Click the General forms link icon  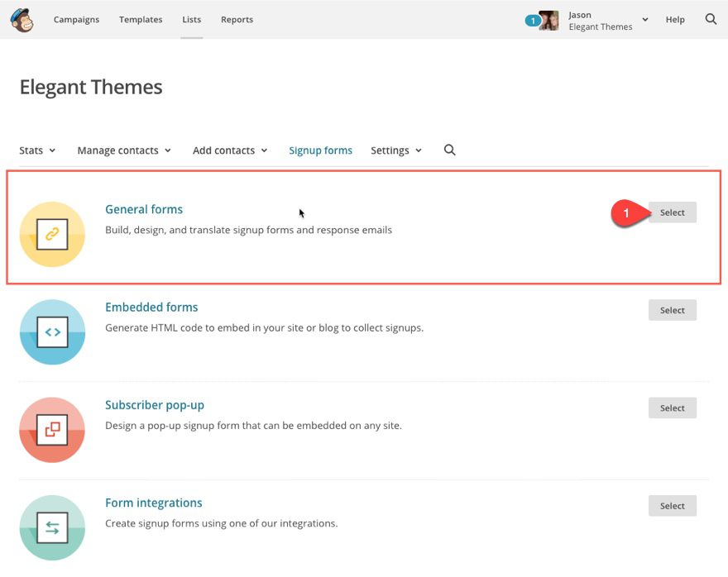pos(52,234)
